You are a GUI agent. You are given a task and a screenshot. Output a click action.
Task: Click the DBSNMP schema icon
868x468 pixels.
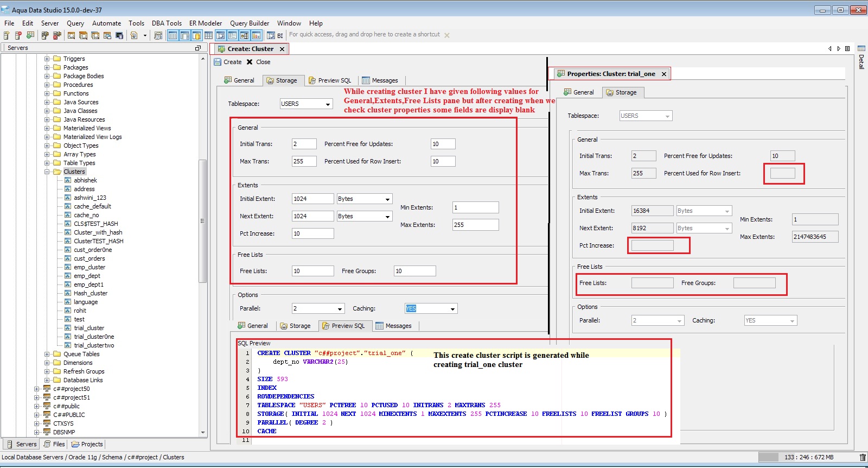pyautogui.click(x=47, y=432)
